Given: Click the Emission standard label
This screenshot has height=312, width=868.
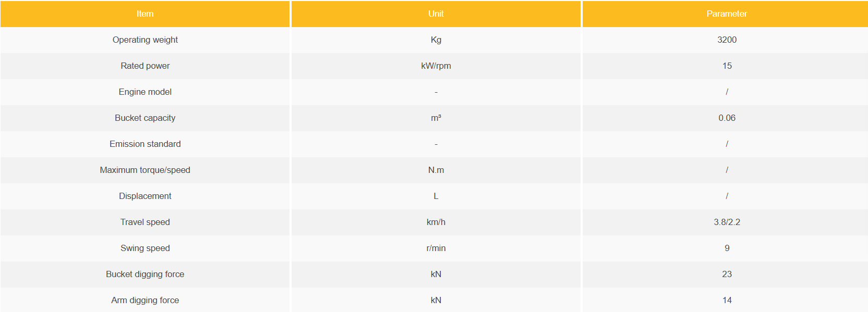Looking at the screenshot, I should pyautogui.click(x=145, y=144).
